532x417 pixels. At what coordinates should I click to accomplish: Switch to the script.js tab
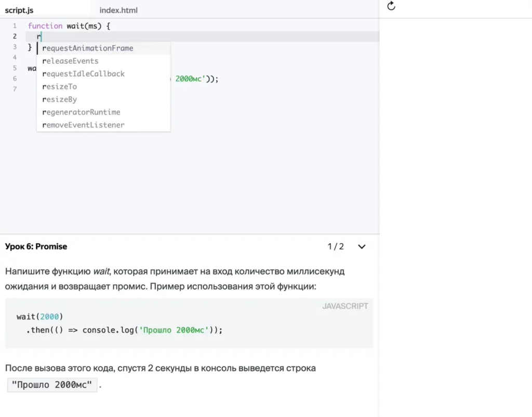pyautogui.click(x=19, y=10)
